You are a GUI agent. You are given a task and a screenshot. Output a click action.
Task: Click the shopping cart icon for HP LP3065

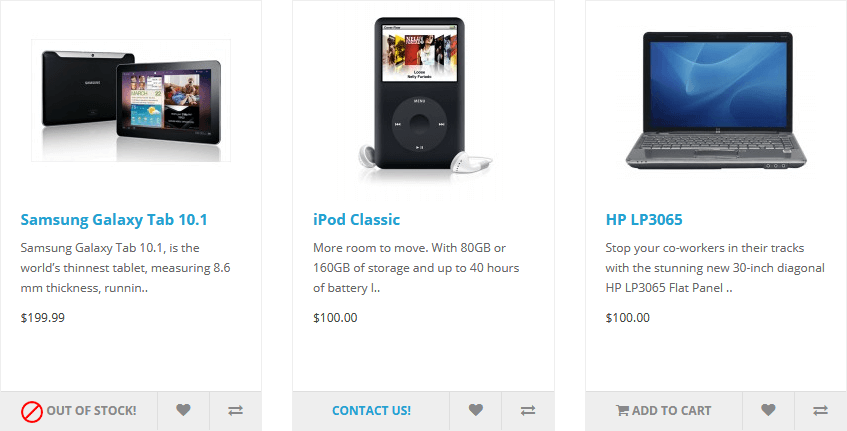click(622, 410)
